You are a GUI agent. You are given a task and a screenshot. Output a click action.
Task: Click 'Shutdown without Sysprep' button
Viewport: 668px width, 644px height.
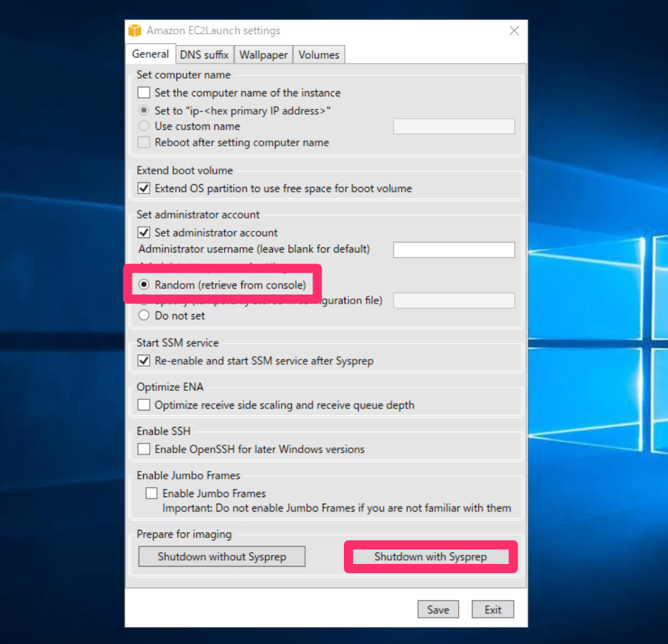point(222,556)
